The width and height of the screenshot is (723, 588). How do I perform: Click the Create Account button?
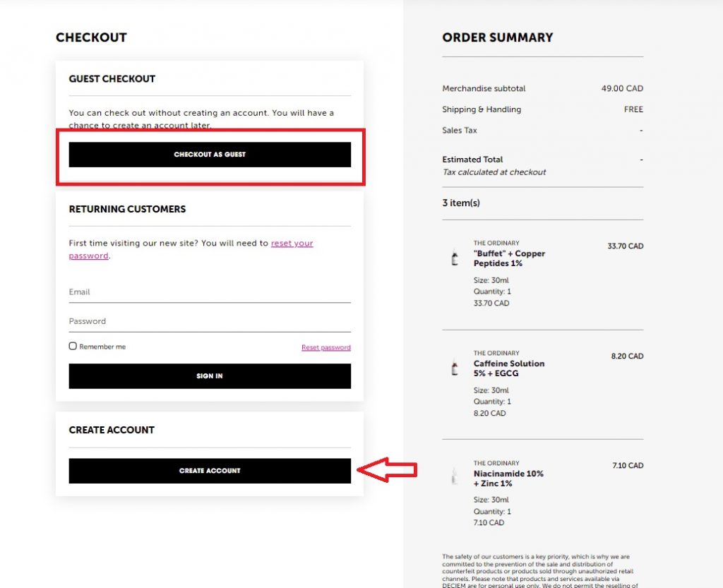click(x=210, y=471)
